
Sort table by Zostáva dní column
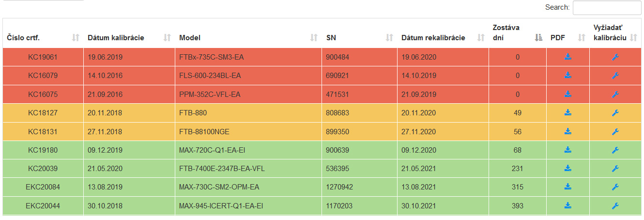(x=518, y=33)
